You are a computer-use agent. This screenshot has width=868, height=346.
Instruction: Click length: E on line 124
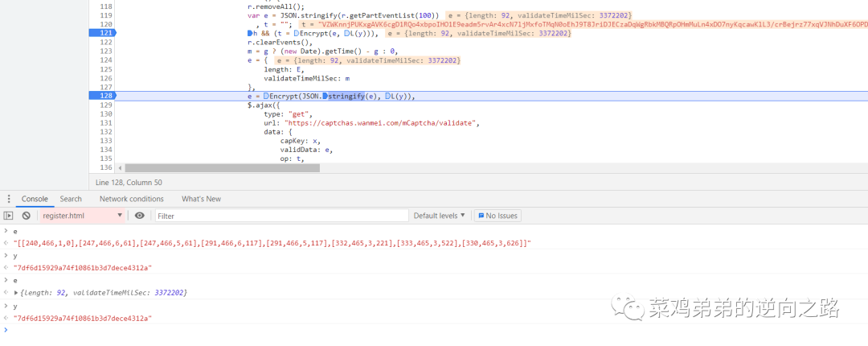[x=285, y=70]
